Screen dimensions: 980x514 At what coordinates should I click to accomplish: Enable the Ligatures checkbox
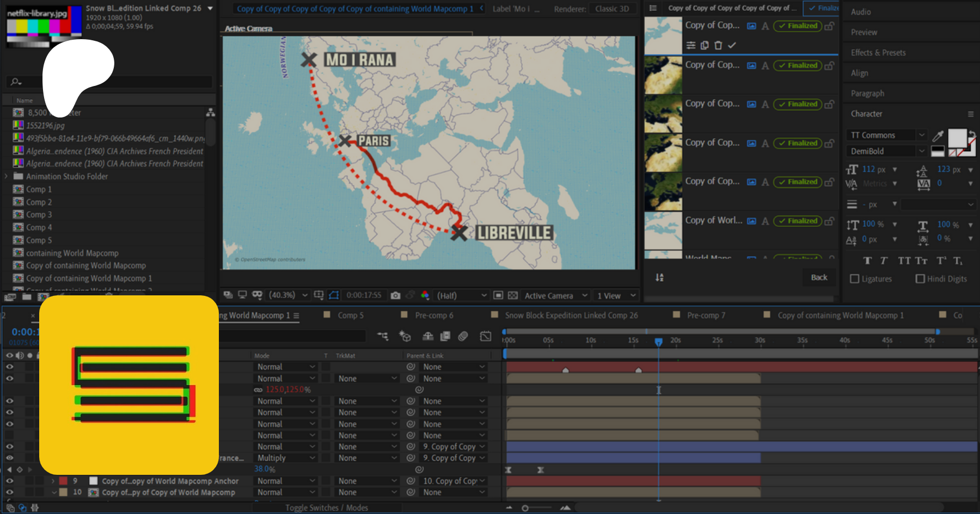click(855, 279)
